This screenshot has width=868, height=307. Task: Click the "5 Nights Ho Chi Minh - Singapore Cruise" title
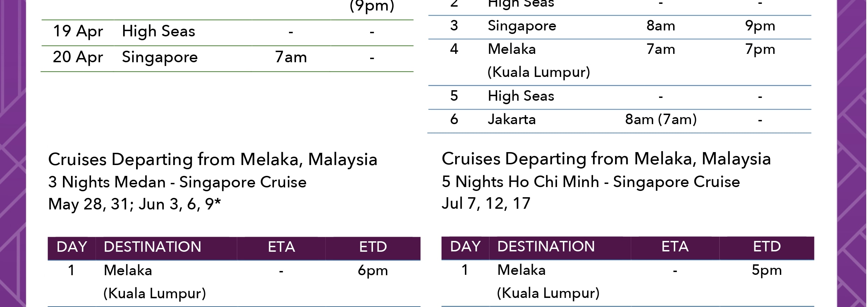pos(591,182)
